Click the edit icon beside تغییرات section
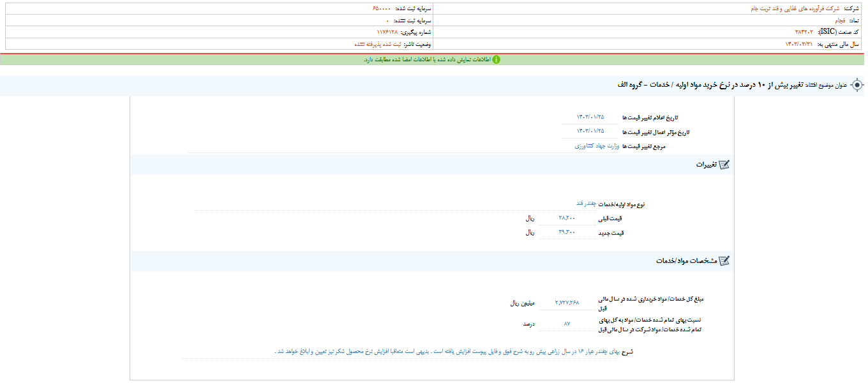Viewport: 868px width, 383px height. pyautogui.click(x=724, y=163)
